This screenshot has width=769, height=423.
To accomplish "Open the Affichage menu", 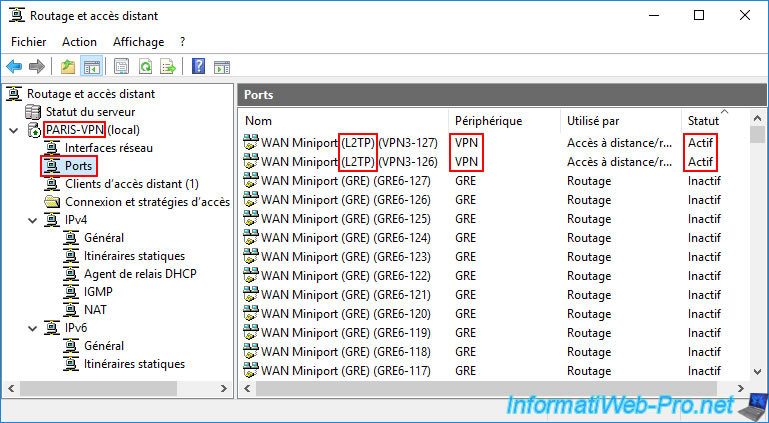I will tap(138, 42).
